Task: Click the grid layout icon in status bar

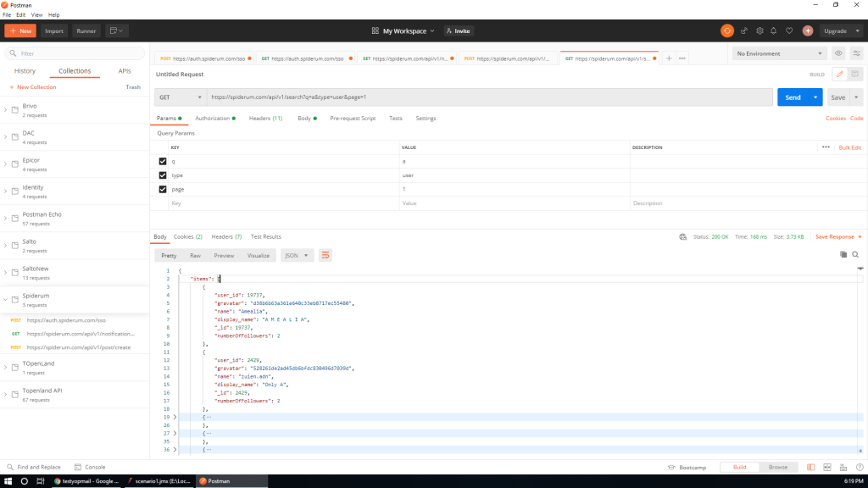Action: 827,468
